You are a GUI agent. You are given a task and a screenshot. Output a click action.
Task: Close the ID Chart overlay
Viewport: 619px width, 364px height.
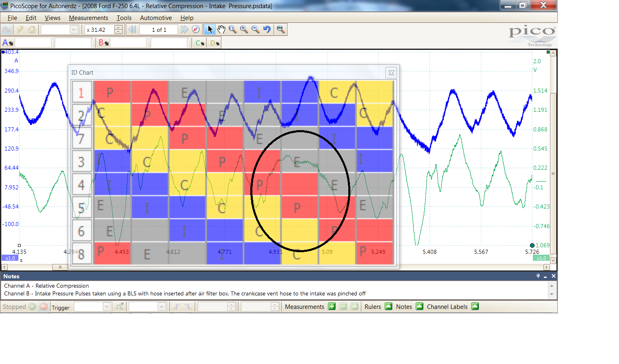(x=391, y=73)
